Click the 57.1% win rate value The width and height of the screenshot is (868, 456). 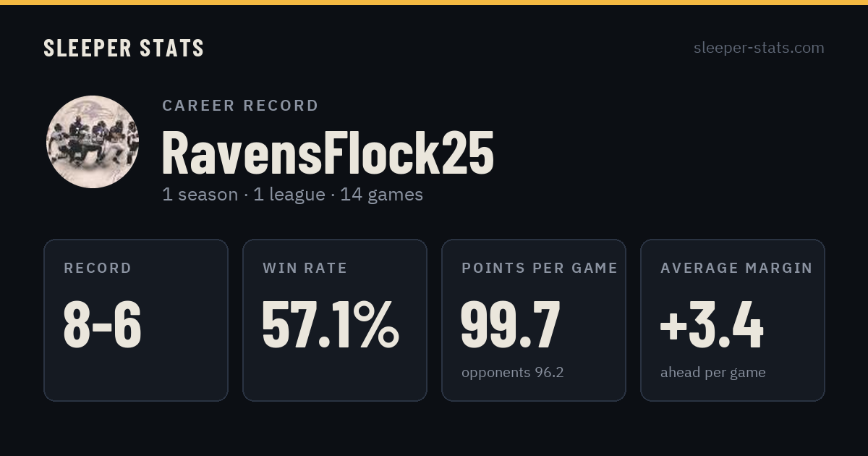[x=330, y=325]
